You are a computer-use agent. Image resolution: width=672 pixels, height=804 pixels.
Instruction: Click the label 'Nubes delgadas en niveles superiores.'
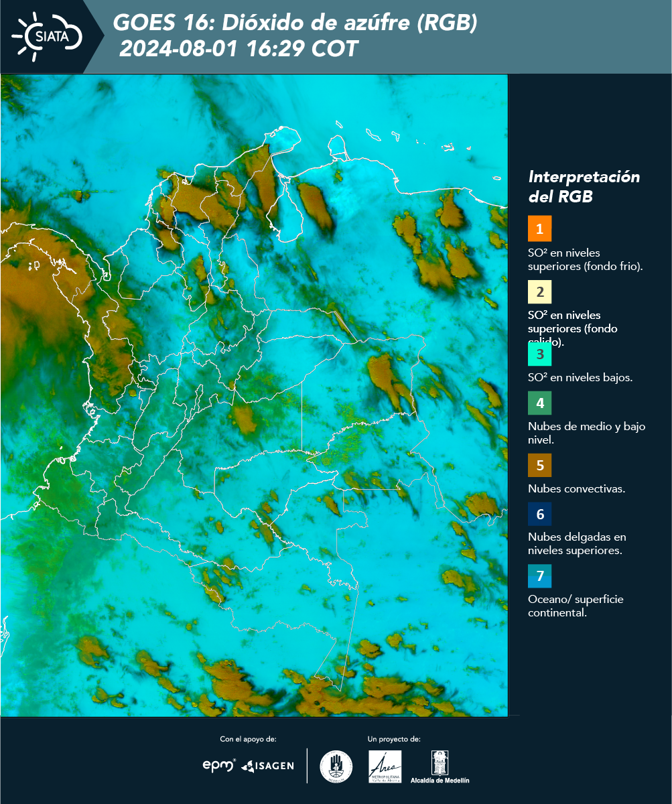coord(577,543)
